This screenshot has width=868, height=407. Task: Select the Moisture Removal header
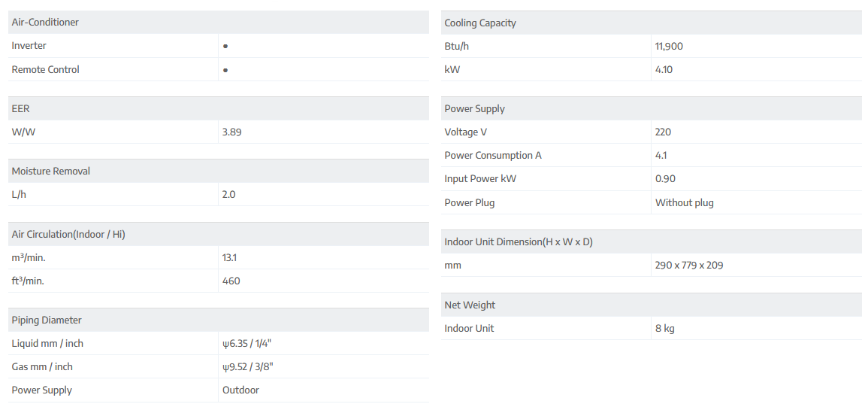tap(51, 171)
